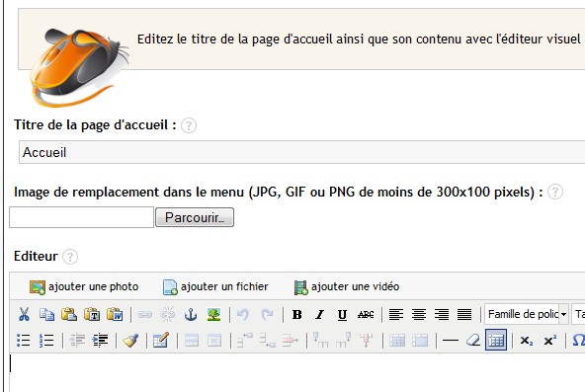The width and height of the screenshot is (585, 392).
Task: Toggle bold formatting
Action: point(297,315)
